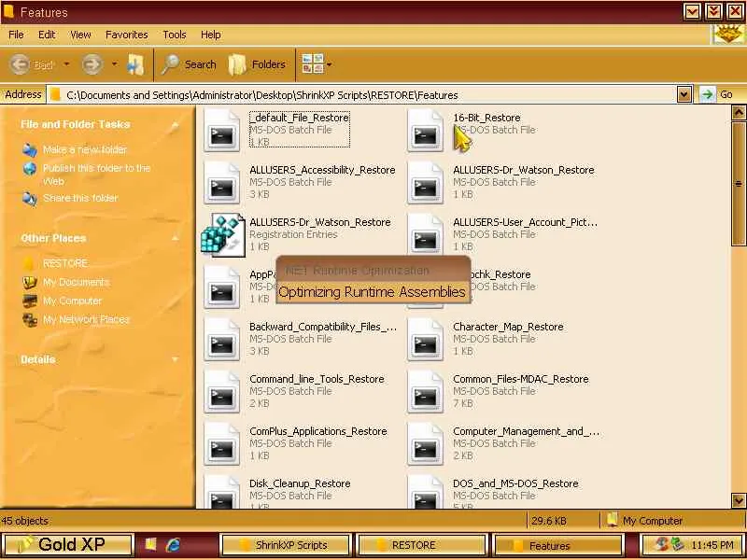Open RESTORE in Other Places
This screenshot has width=747, height=560.
pos(65,263)
